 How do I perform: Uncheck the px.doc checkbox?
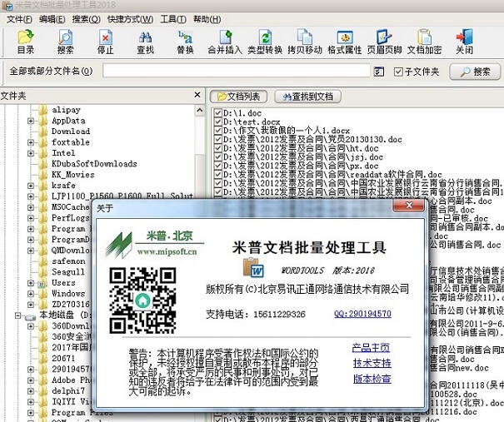[218, 166]
